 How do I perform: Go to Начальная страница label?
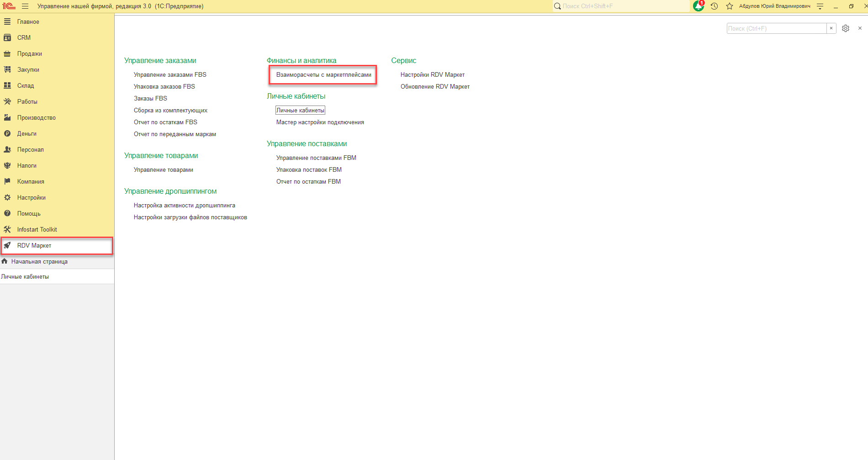tap(39, 261)
